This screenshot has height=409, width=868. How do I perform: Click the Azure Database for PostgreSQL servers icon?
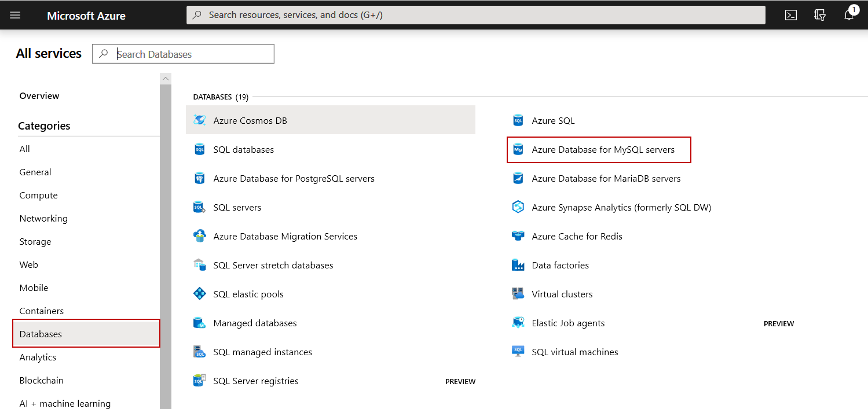click(x=200, y=178)
